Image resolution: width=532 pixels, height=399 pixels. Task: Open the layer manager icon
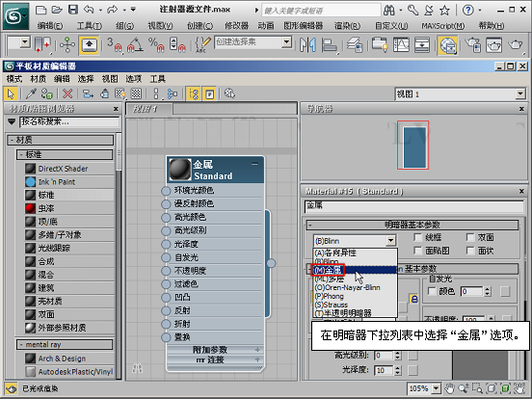(355, 44)
